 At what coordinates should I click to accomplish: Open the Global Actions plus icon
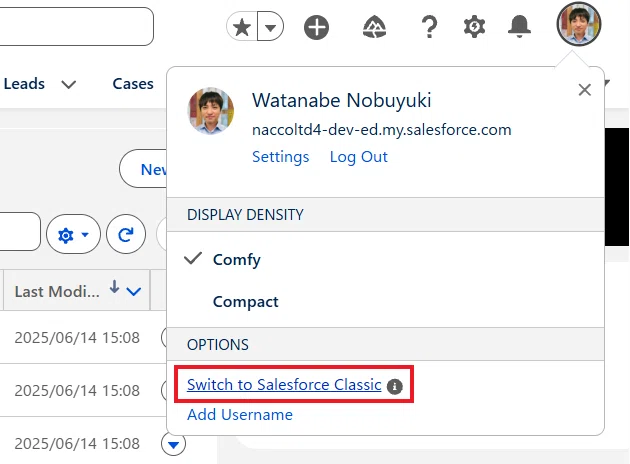click(x=316, y=27)
